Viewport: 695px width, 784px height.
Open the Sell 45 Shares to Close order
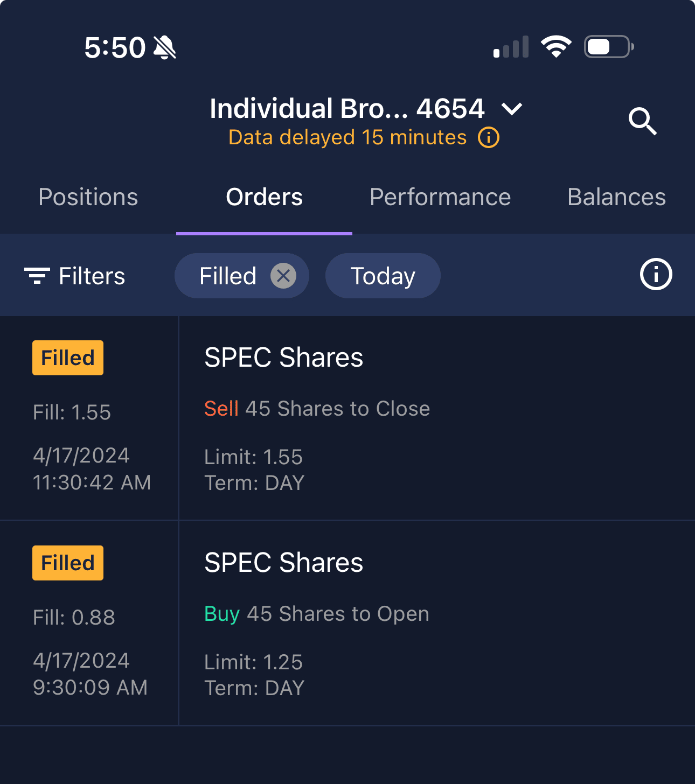tap(317, 409)
